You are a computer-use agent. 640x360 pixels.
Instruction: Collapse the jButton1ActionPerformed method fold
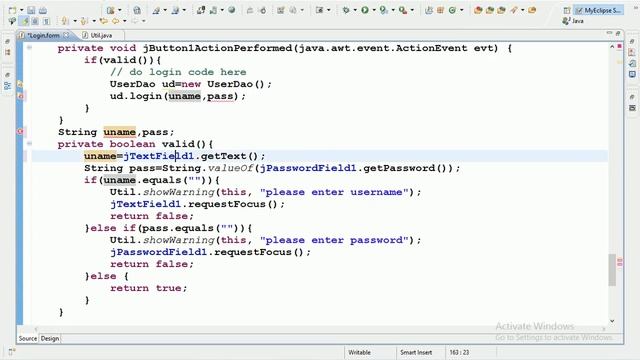29,48
